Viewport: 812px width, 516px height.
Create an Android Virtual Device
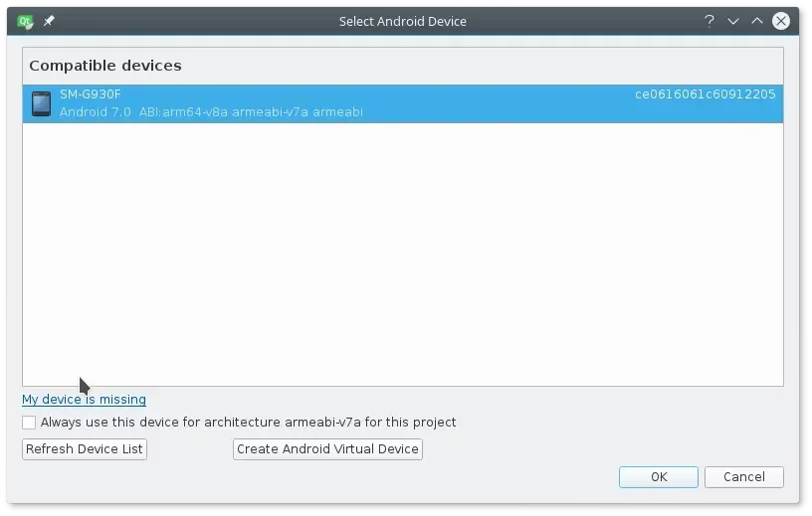327,448
